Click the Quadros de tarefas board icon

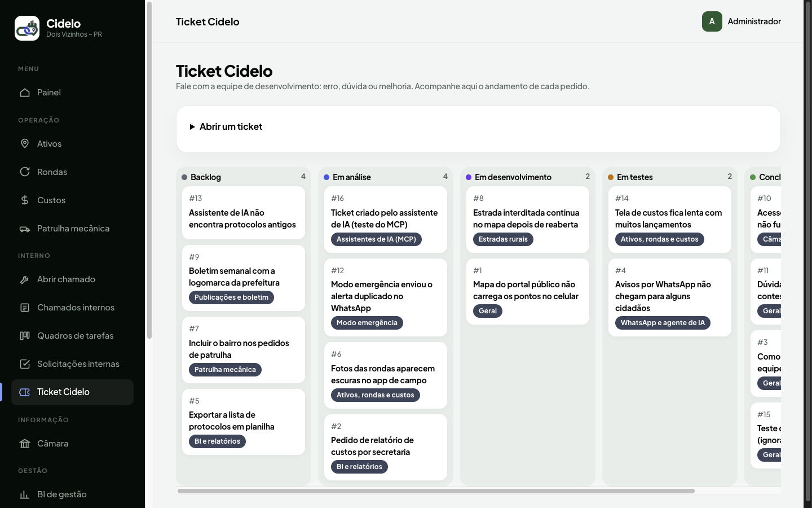tap(25, 336)
